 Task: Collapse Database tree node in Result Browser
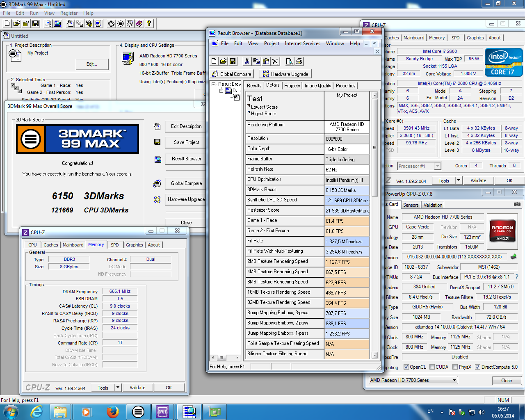pyautogui.click(x=221, y=91)
